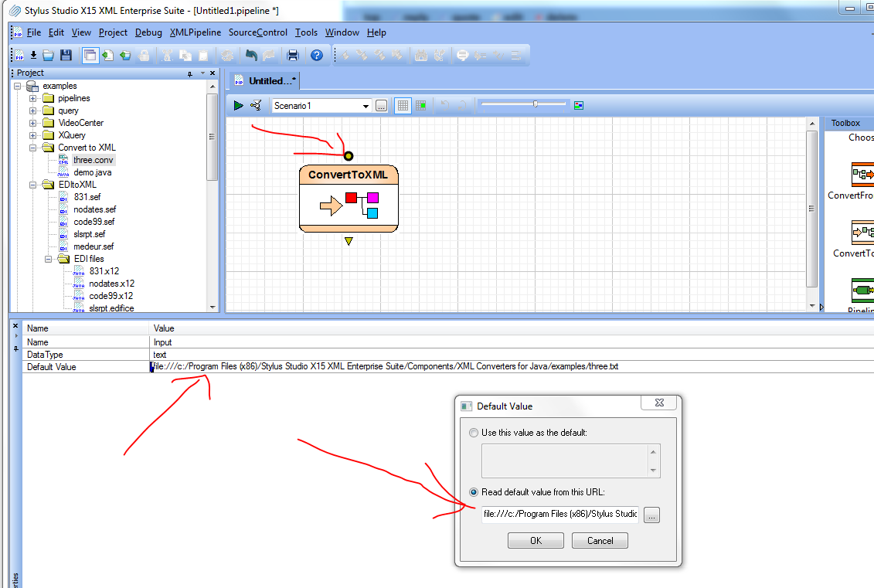Pin the Project panel
This screenshot has height=588, width=874.
[x=189, y=73]
